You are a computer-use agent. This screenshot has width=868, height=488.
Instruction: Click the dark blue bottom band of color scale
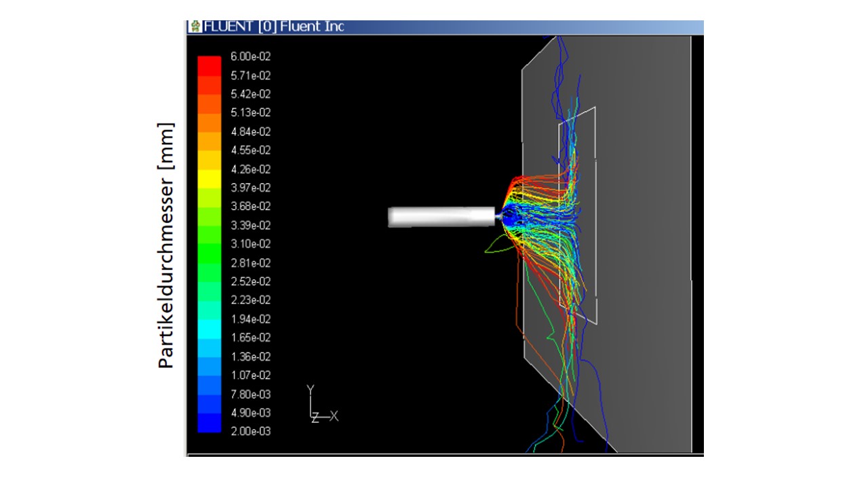click(210, 423)
